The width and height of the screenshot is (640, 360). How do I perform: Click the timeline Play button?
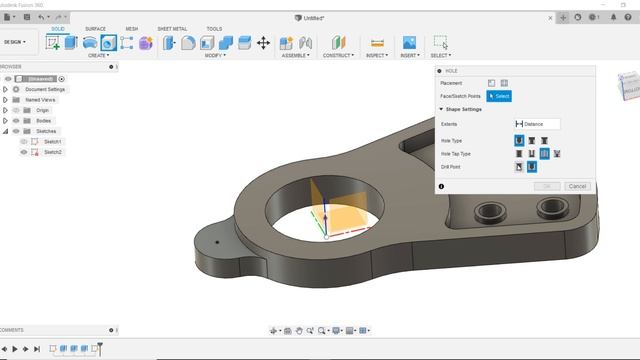pos(15,349)
